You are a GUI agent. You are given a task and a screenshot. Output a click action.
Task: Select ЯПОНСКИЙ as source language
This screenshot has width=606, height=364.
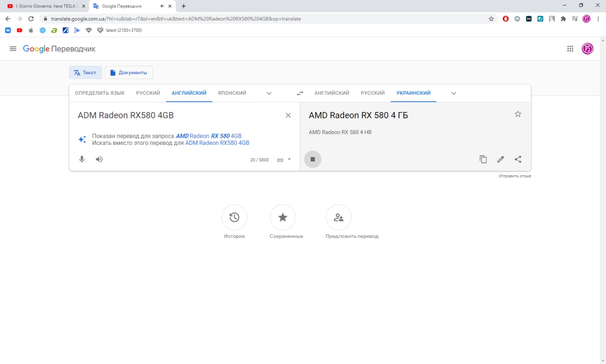tap(232, 93)
